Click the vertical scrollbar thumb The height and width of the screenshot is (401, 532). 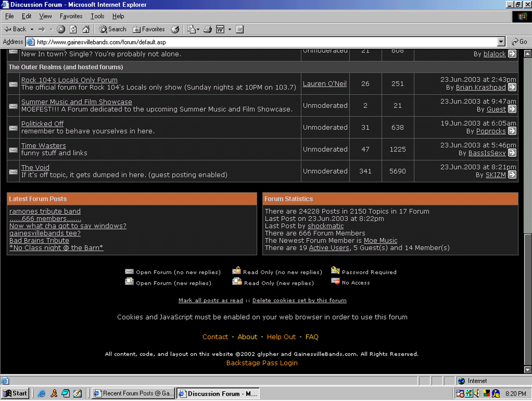pos(528,300)
